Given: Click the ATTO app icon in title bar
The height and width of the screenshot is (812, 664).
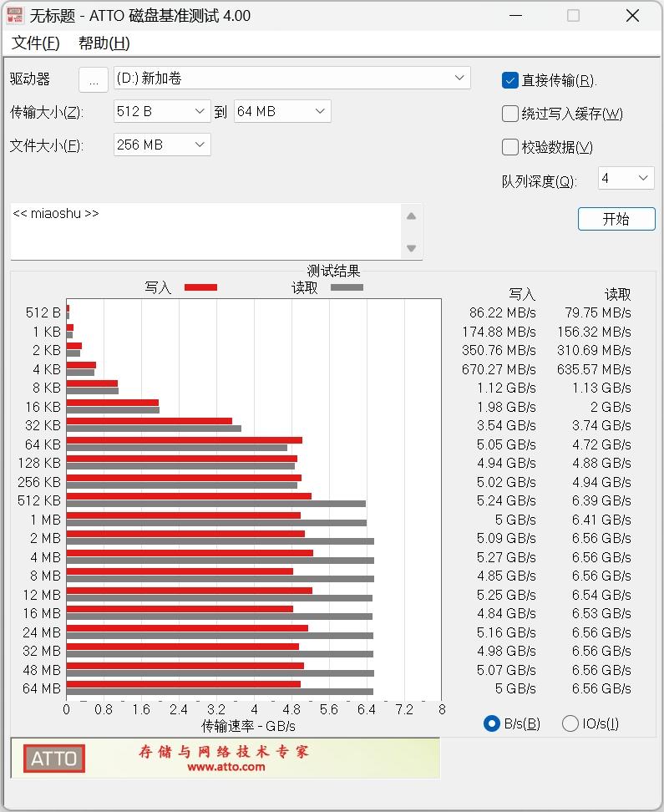Looking at the screenshot, I should [x=14, y=16].
